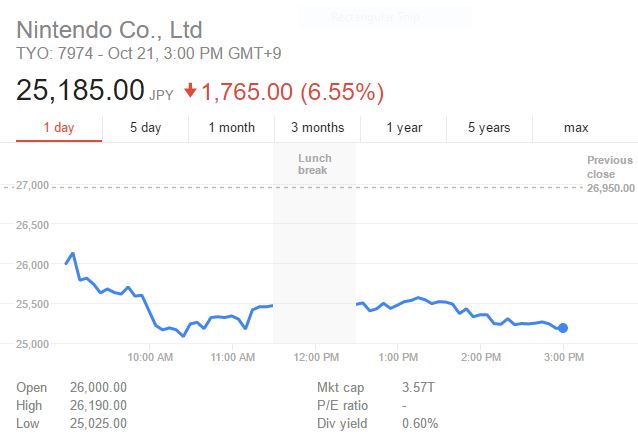The width and height of the screenshot is (638, 448).
Task: Select the "1 day" range tab
Action: point(58,127)
